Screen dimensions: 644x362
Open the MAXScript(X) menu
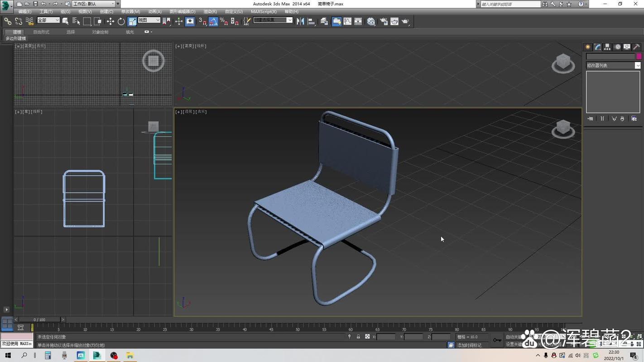click(264, 12)
